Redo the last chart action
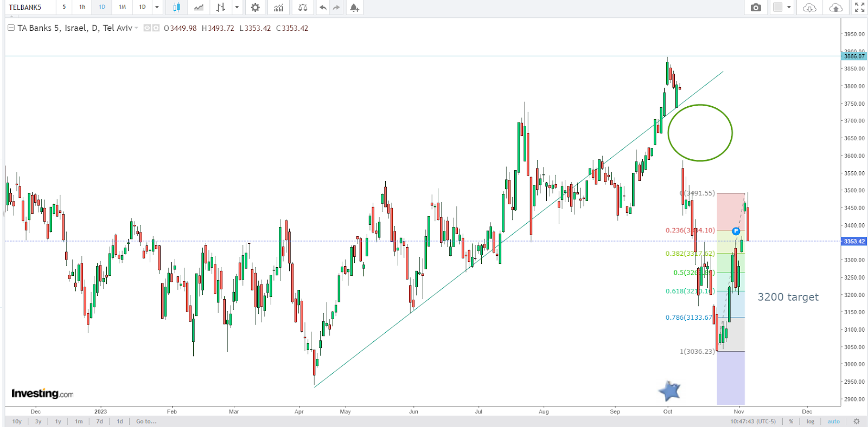 pyautogui.click(x=336, y=7)
